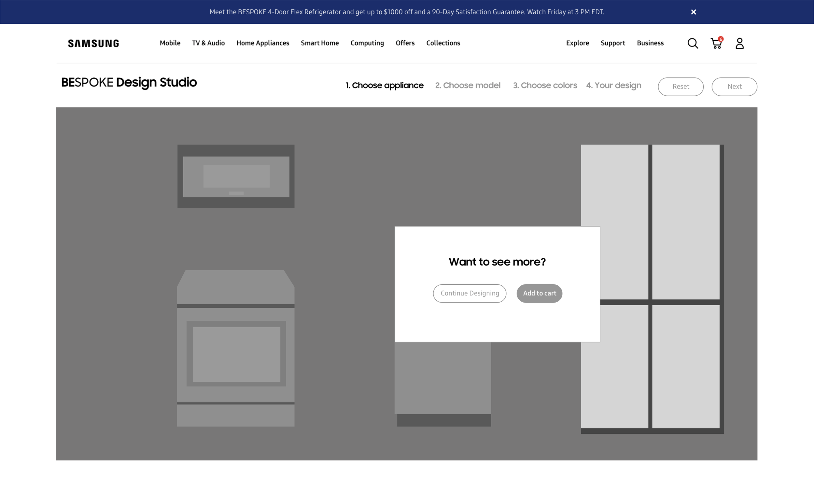This screenshot has width=814, height=504.
Task: Go to step 2 Choose model
Action: pyautogui.click(x=468, y=85)
